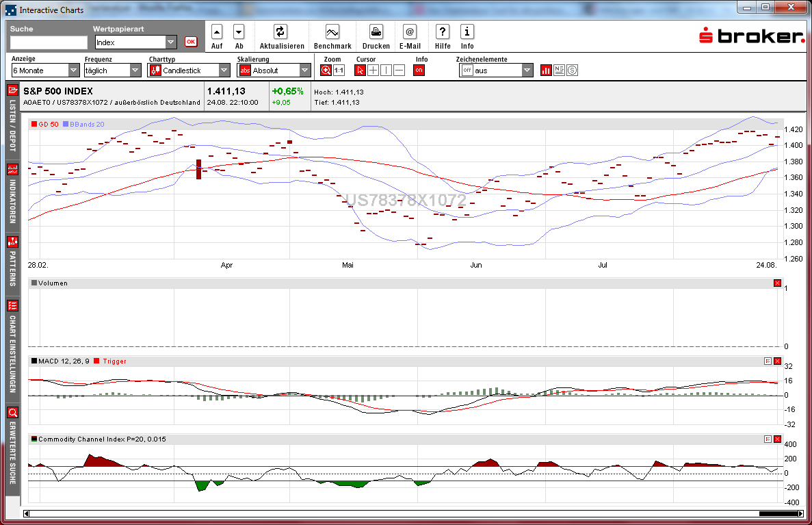Click the red Trigger legend swatch
812x525 pixels.
click(x=96, y=361)
